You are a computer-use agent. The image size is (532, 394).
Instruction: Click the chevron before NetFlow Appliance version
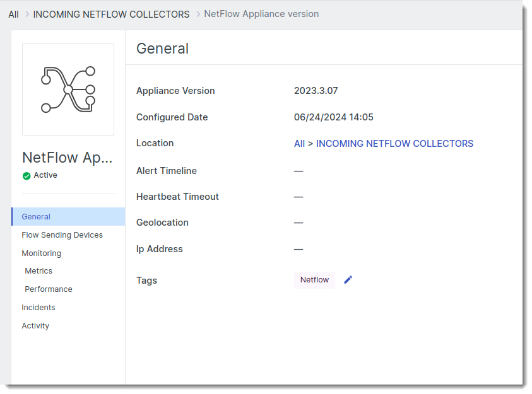(x=198, y=14)
